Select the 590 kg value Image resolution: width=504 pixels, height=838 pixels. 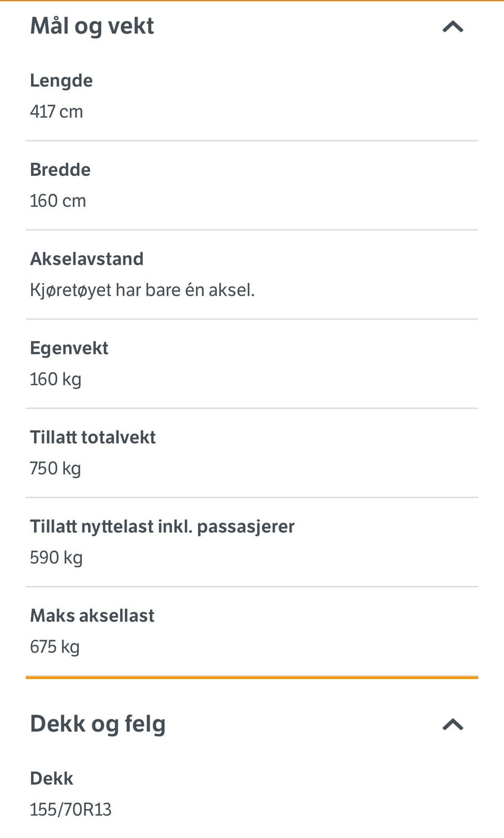pyautogui.click(x=56, y=558)
